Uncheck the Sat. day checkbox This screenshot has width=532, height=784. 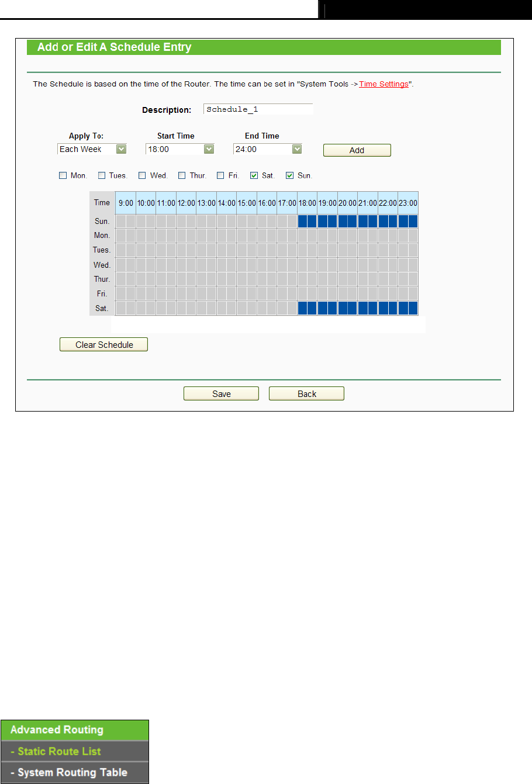click(x=254, y=175)
